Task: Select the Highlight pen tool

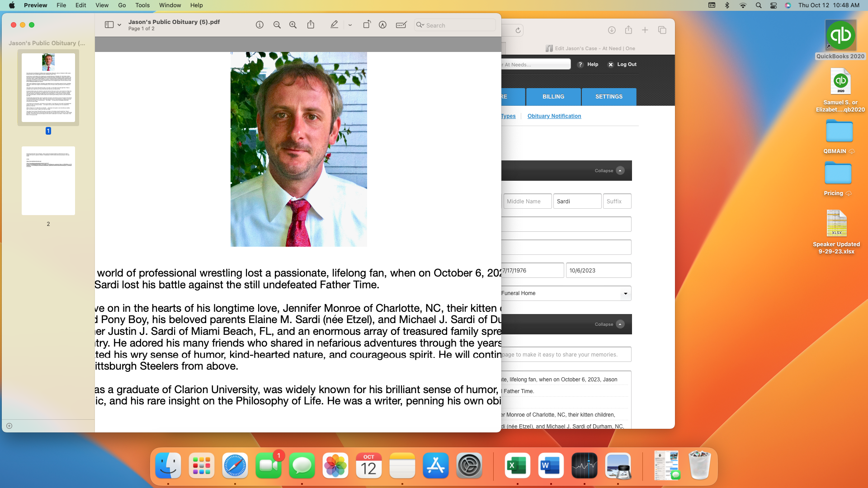Action: click(334, 25)
